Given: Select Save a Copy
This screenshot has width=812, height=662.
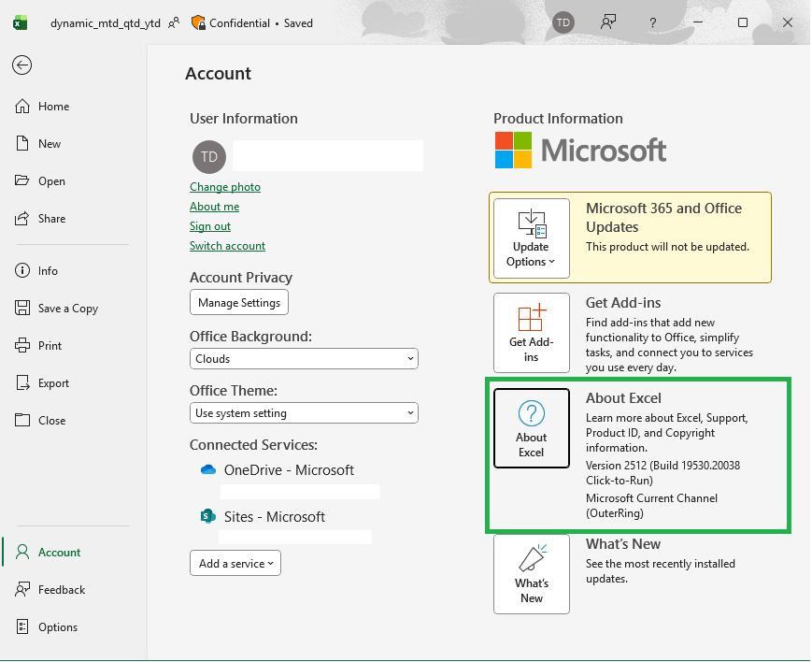Looking at the screenshot, I should point(56,308).
